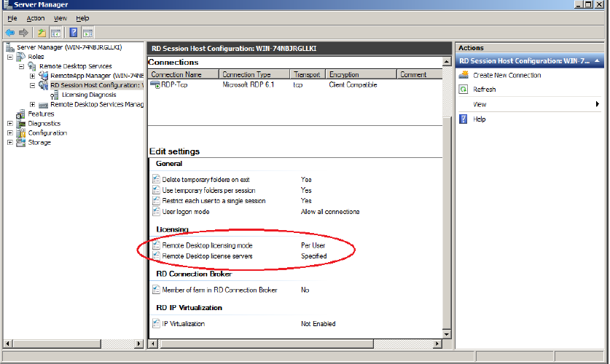
Task: Open Use temporary folders per session setting
Action: (208, 190)
